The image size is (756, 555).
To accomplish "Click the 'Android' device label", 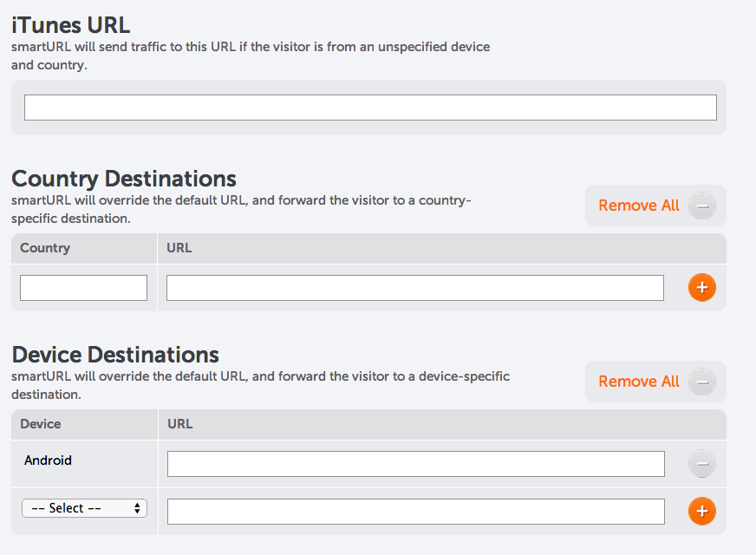I will tap(48, 460).
